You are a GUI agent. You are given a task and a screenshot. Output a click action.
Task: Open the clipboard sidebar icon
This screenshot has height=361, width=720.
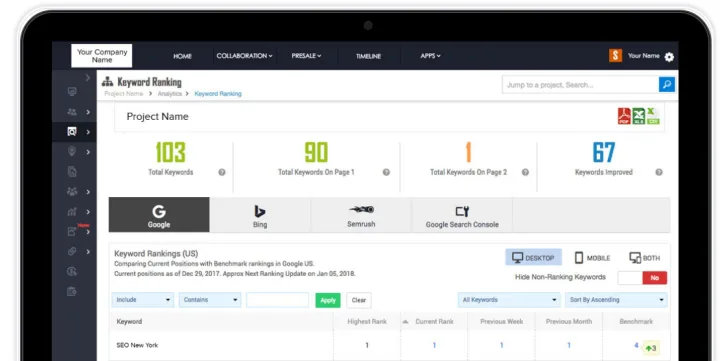pos(72,291)
